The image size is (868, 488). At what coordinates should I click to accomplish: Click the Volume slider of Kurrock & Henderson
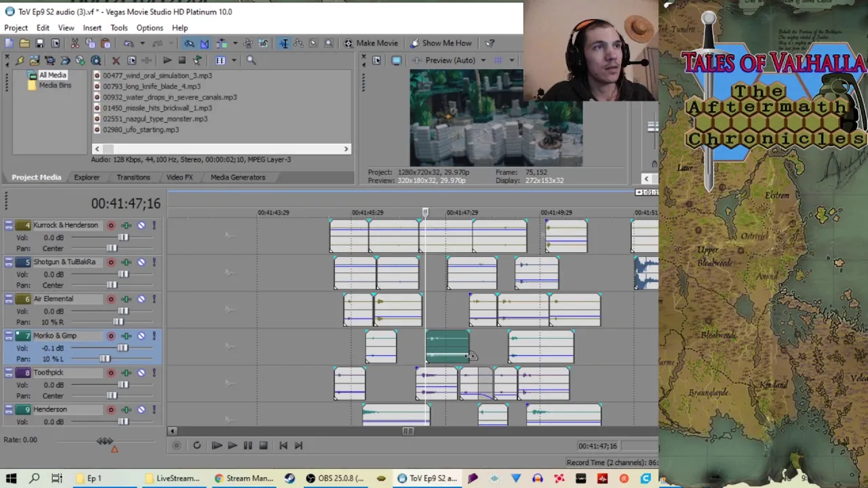click(123, 237)
